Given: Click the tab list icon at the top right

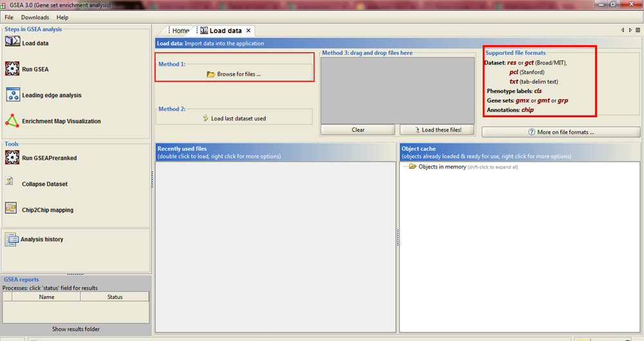Looking at the screenshot, I should point(638,30).
